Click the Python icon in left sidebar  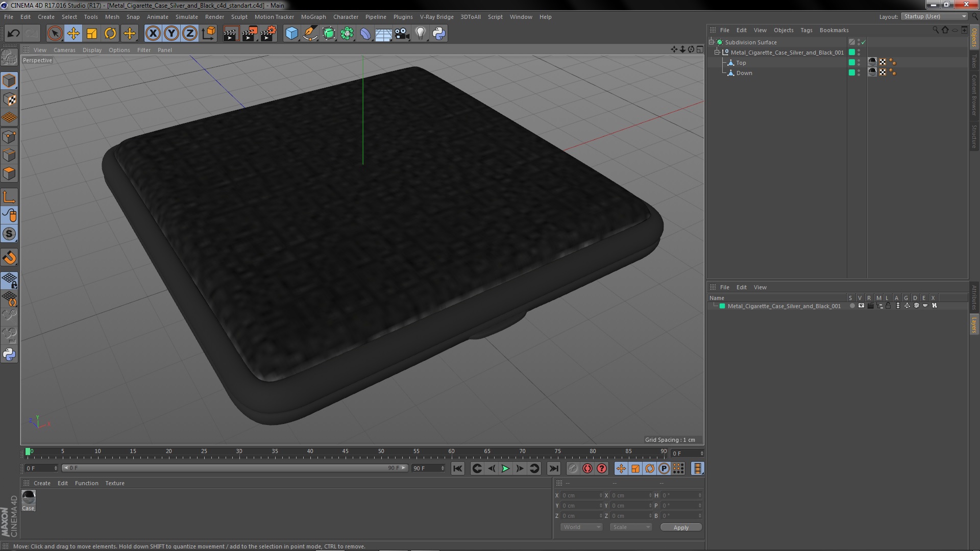click(x=9, y=354)
